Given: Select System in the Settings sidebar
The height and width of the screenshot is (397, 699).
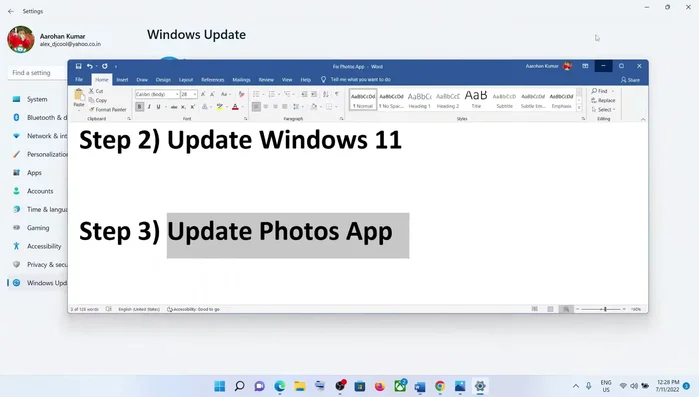Looking at the screenshot, I should pyautogui.click(x=37, y=99).
